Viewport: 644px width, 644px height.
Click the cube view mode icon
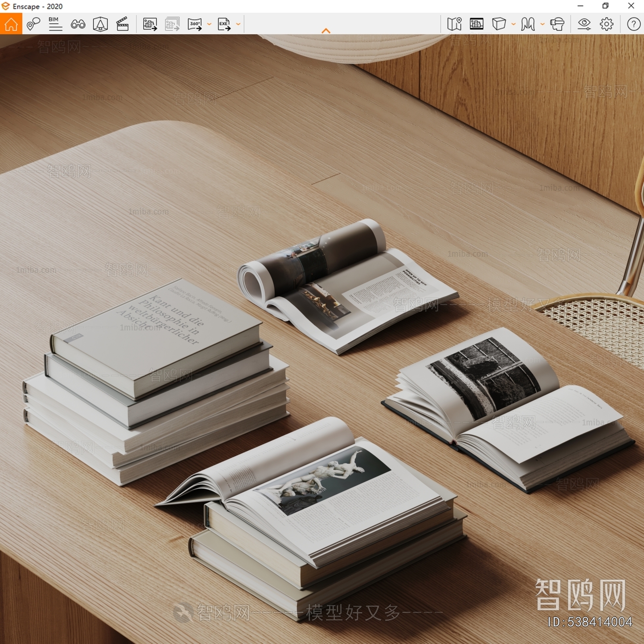tap(499, 24)
